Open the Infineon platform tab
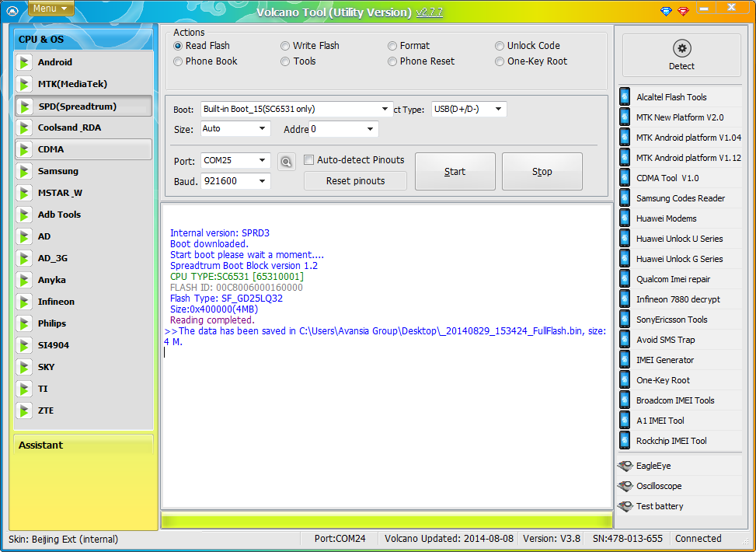 [x=83, y=302]
